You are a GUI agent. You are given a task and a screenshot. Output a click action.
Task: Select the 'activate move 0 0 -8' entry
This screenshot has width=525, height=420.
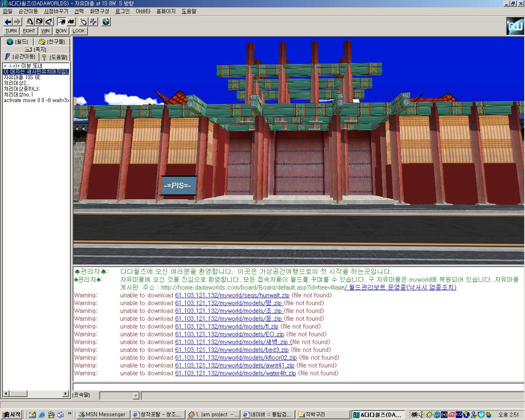click(36, 100)
